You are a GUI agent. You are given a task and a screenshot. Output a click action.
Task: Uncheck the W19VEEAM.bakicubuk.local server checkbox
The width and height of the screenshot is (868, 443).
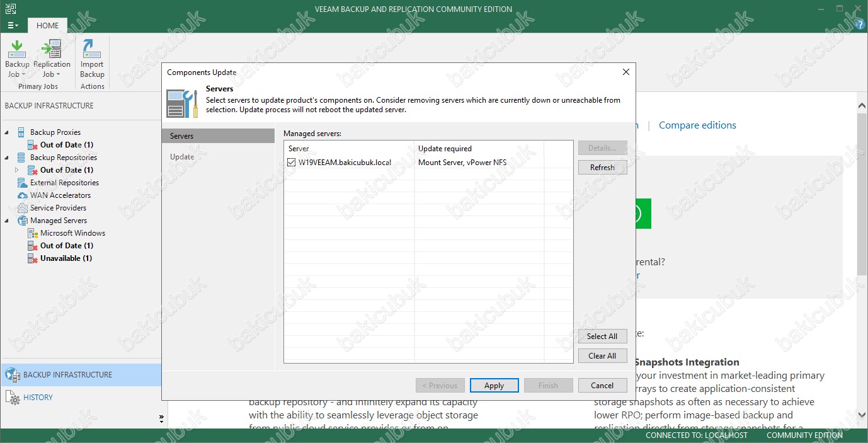pos(291,163)
